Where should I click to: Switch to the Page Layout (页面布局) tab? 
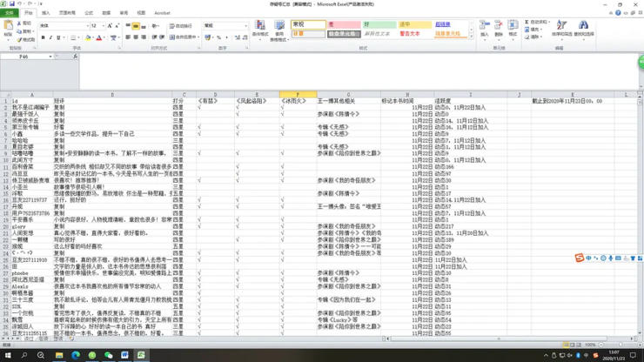[67, 13]
